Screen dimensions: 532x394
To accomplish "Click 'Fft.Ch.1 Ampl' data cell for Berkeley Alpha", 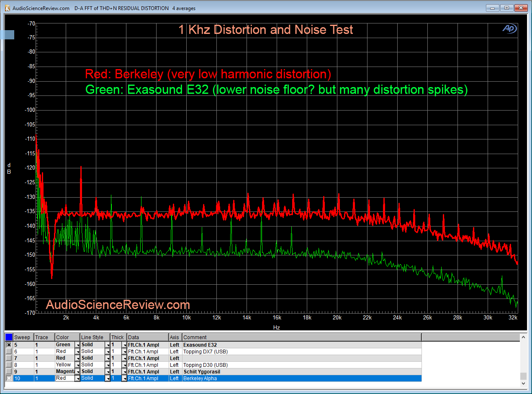I will point(148,378).
